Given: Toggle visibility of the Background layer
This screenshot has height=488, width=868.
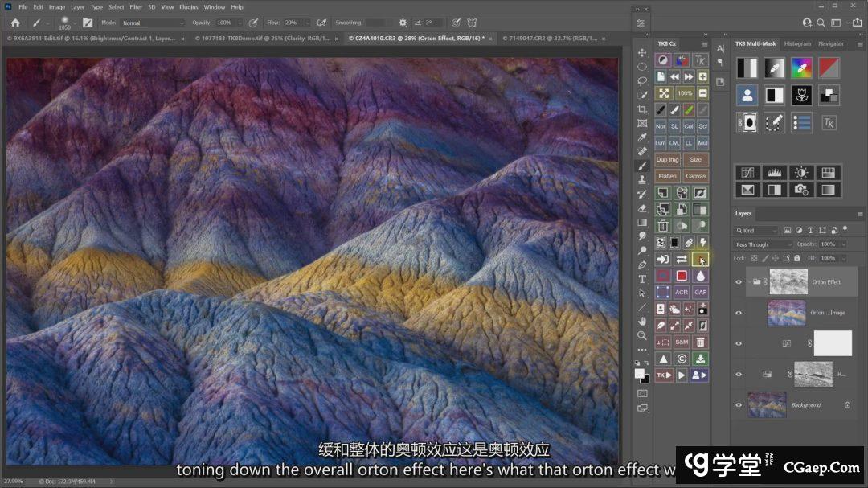Looking at the screenshot, I should (x=739, y=405).
